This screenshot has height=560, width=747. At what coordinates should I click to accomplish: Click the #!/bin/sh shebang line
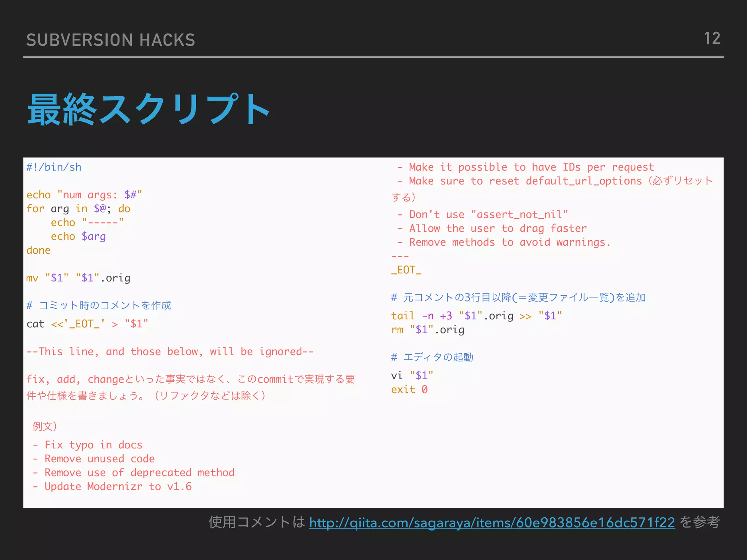tap(54, 167)
